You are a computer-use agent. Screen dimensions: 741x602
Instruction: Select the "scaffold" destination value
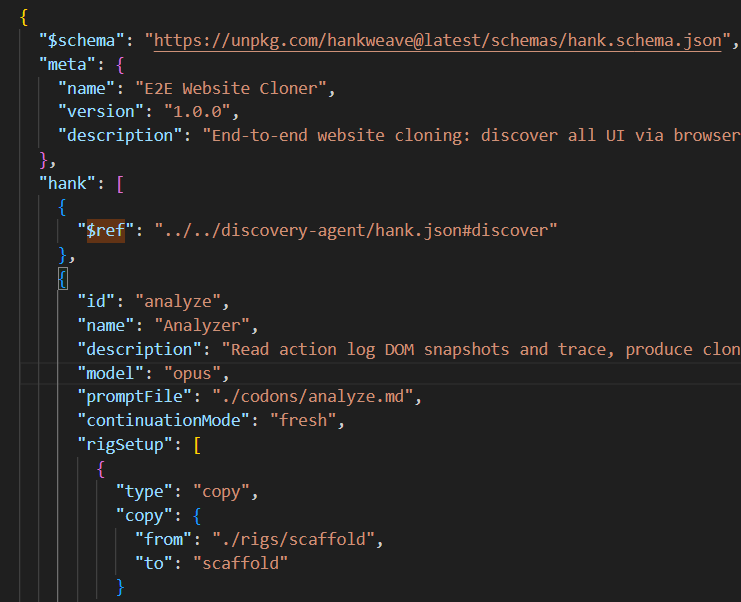pyautogui.click(x=241, y=563)
